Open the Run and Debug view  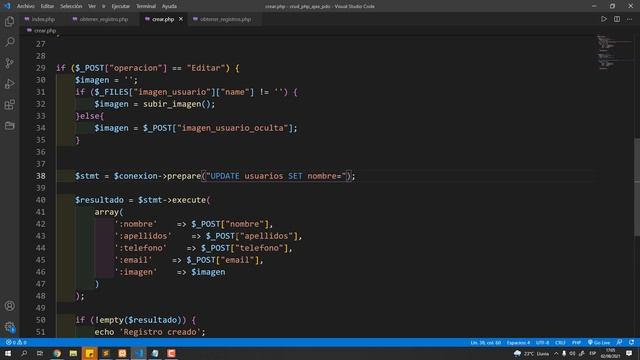[9, 84]
